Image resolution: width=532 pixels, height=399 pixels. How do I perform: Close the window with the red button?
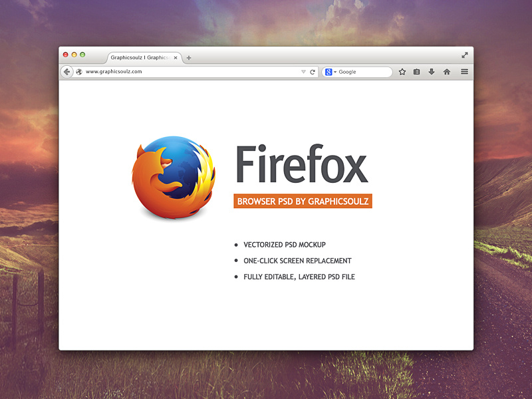tap(66, 55)
